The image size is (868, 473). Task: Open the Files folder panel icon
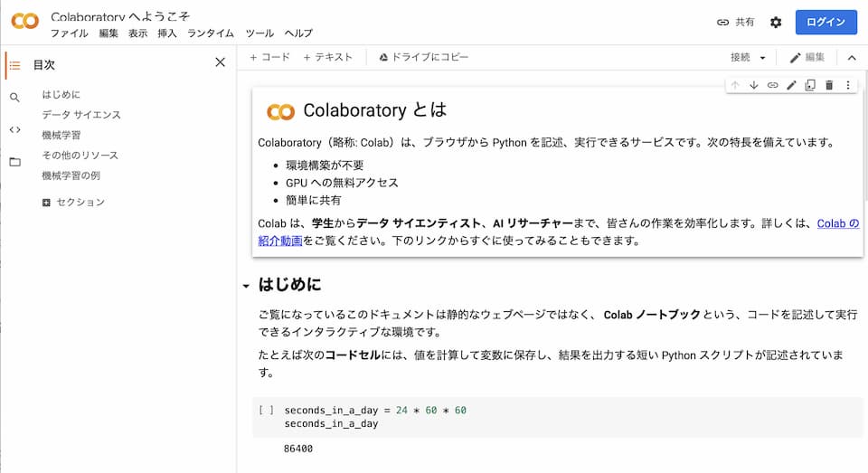click(14, 162)
